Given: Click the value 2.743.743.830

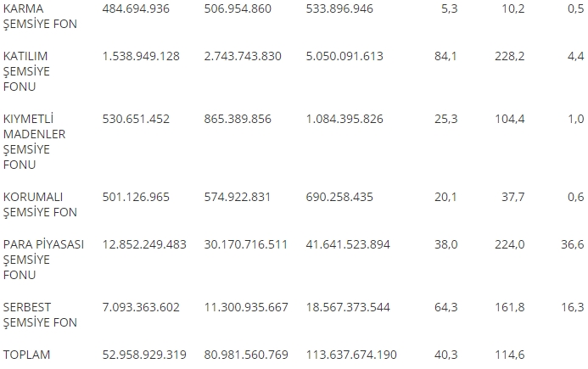Looking at the screenshot, I should click(243, 56).
